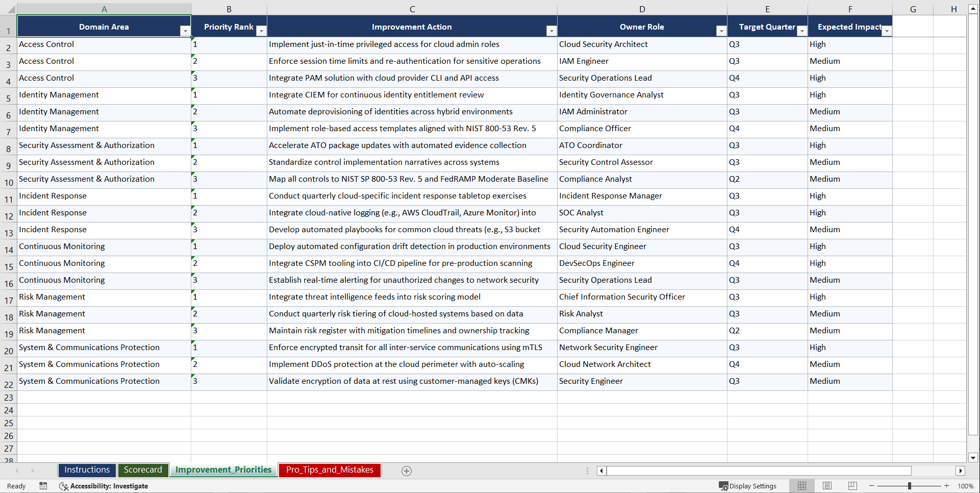
Task: Open the Expected Impact filter dropdown
Action: pos(887,31)
